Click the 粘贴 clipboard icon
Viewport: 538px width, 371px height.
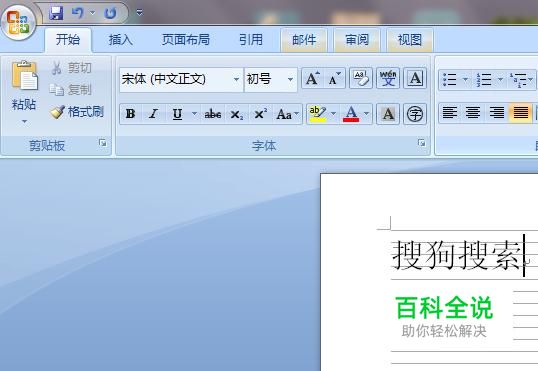pos(24,75)
